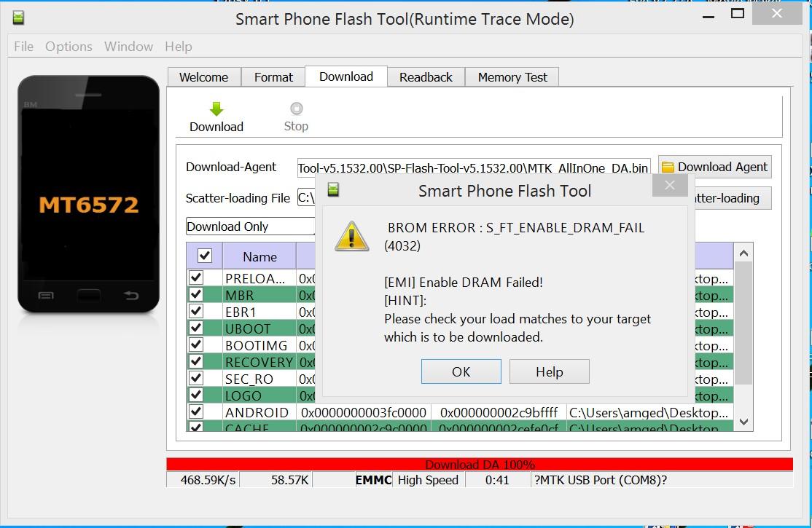The image size is (812, 528).
Task: Click Help in the error dialog
Action: click(x=550, y=371)
